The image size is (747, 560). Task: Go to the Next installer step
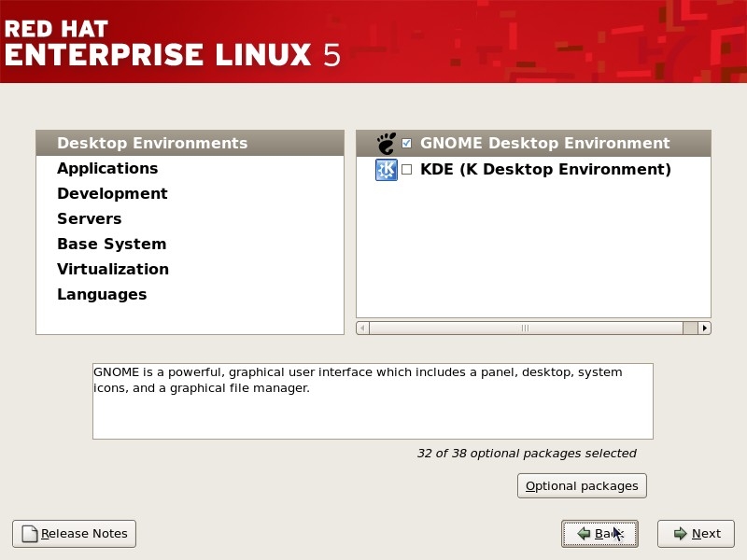tap(696, 533)
